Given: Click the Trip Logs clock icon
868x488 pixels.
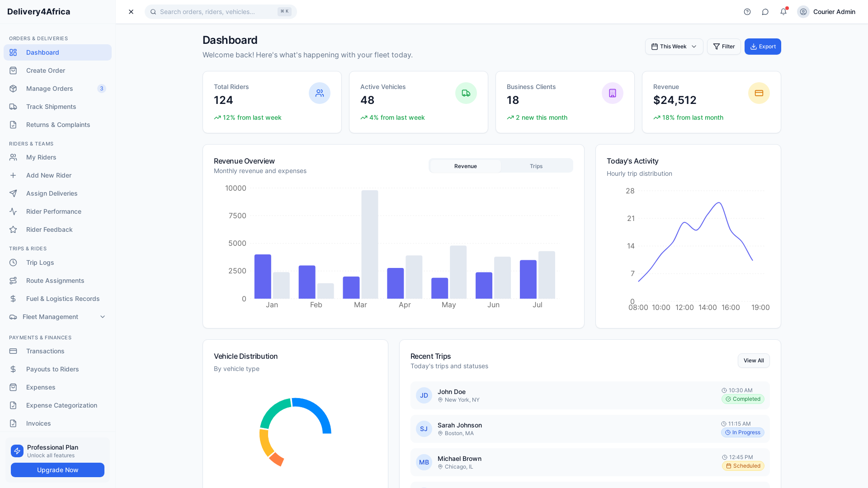Looking at the screenshot, I should point(13,263).
